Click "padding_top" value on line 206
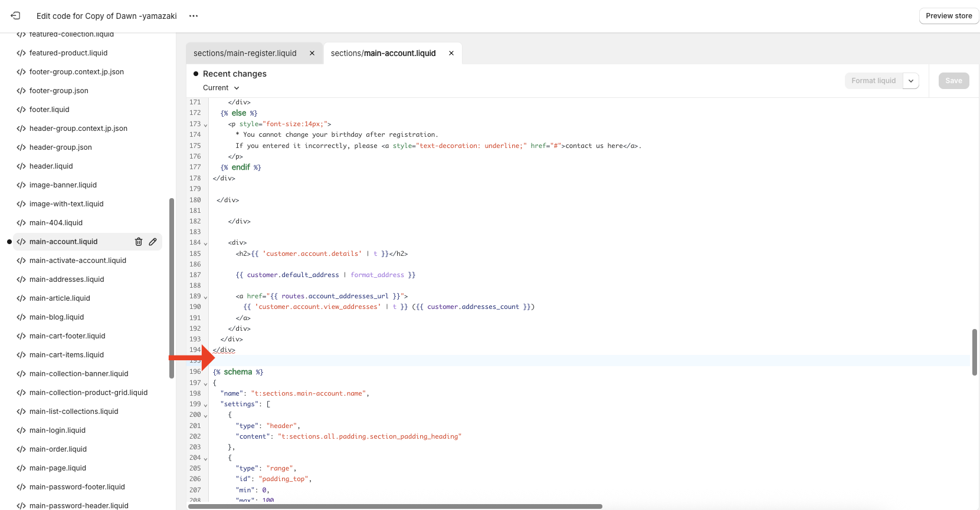Viewport: 980px width, 510px height. pos(284,479)
